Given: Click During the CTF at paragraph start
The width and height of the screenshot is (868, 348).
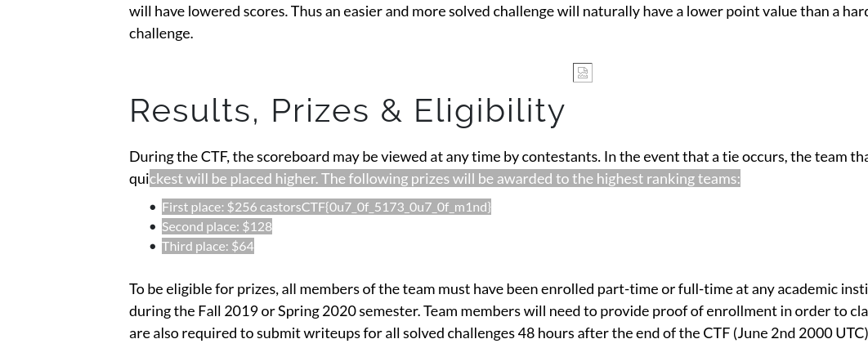Looking at the screenshot, I should [x=179, y=157].
